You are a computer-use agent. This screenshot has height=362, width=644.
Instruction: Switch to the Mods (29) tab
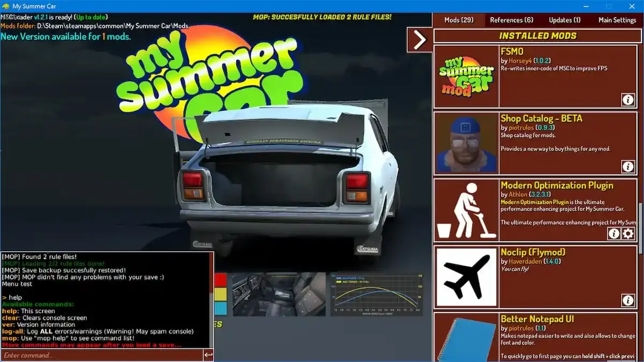[459, 20]
